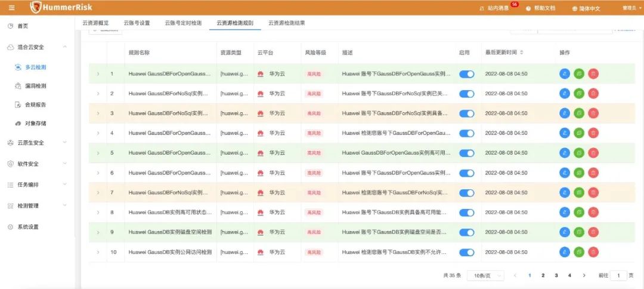Click green copy icon in row 1
The height and width of the screenshot is (289, 644).
[579, 73]
